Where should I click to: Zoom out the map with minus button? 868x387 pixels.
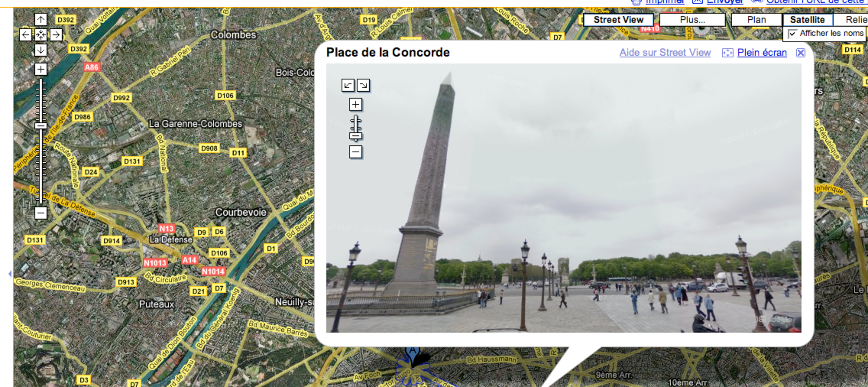41,213
